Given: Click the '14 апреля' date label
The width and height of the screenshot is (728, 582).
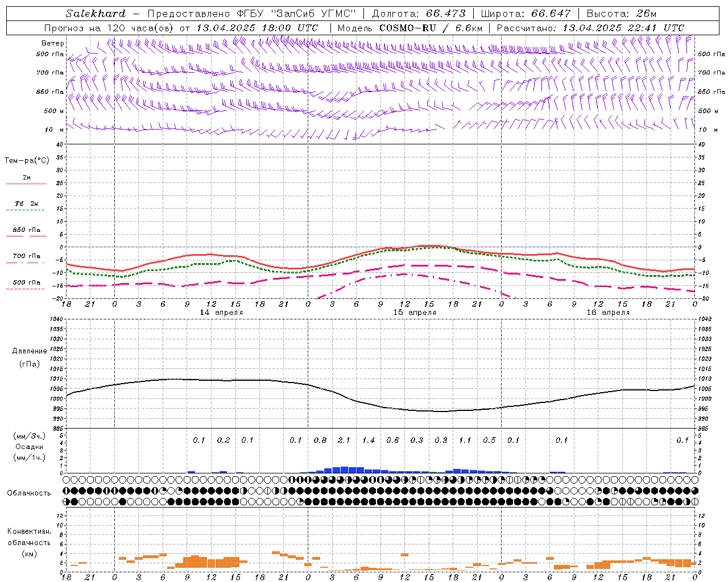Looking at the screenshot, I should pos(221,313).
